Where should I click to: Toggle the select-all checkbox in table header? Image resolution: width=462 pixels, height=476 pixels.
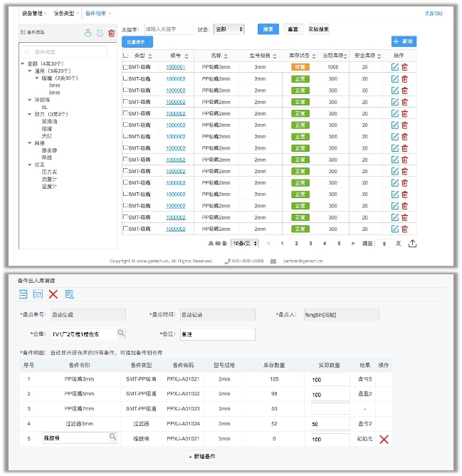pos(126,56)
